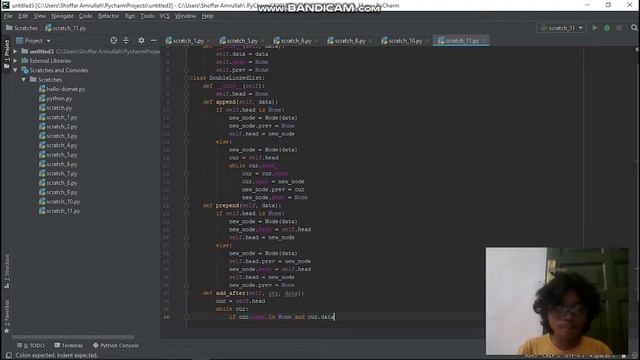Screen dimensions: 640x360
Task: Open the Navigate menu
Action: click(62, 16)
